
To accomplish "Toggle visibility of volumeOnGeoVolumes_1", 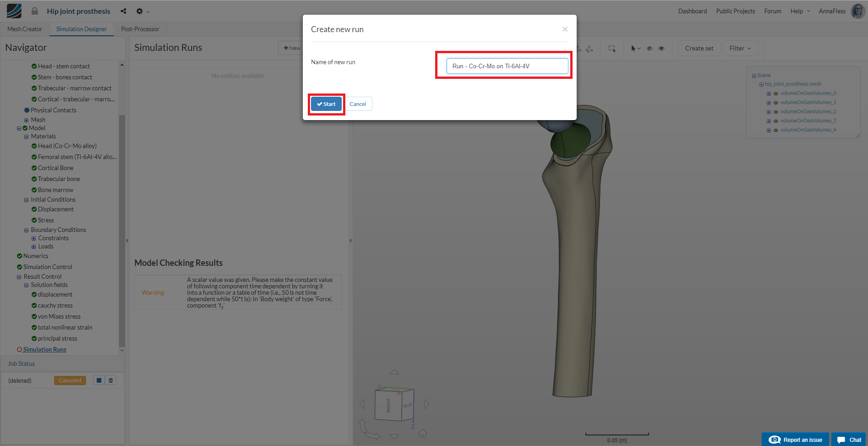I will (775, 103).
